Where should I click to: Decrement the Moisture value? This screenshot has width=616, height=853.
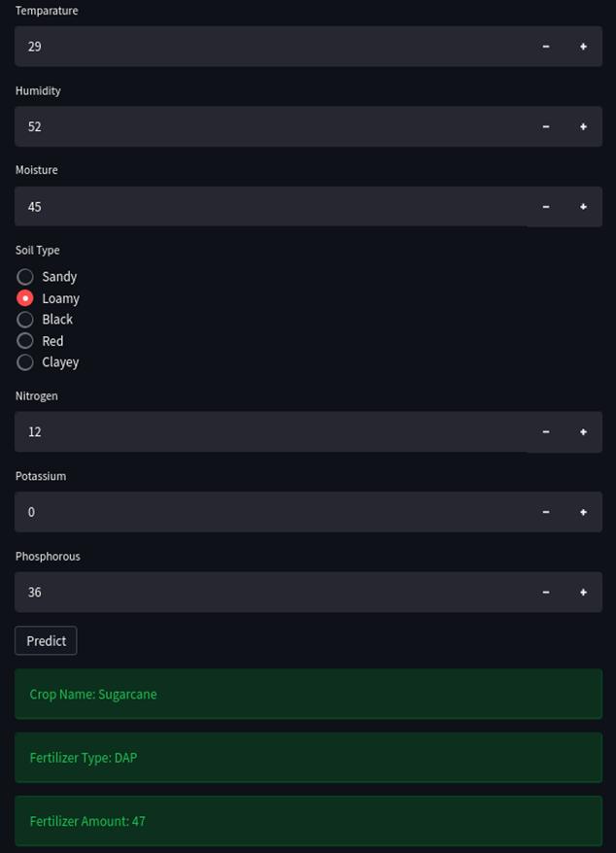point(546,206)
